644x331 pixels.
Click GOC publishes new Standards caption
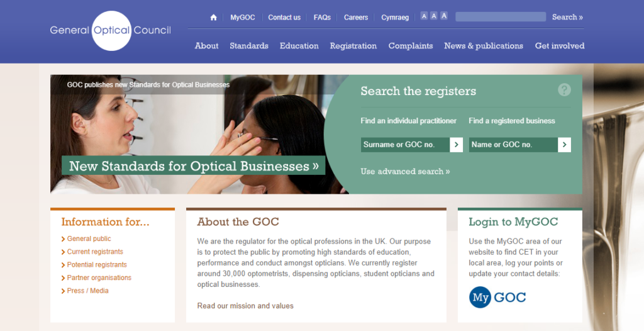pyautogui.click(x=148, y=85)
